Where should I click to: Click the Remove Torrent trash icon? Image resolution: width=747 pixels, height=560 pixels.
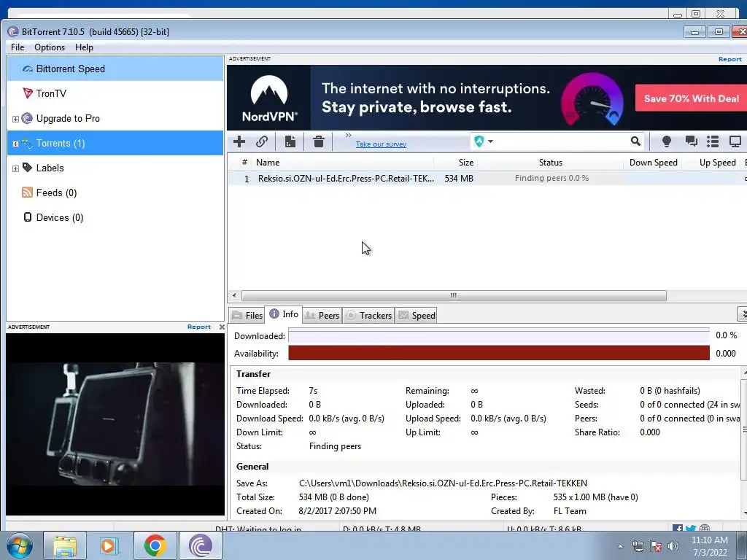coord(318,141)
